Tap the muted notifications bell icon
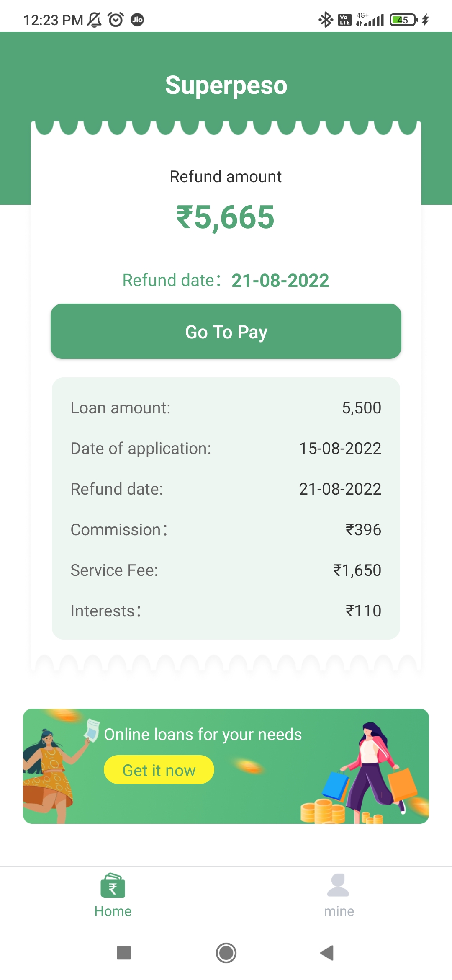This screenshot has height=980, width=452. pyautogui.click(x=95, y=20)
